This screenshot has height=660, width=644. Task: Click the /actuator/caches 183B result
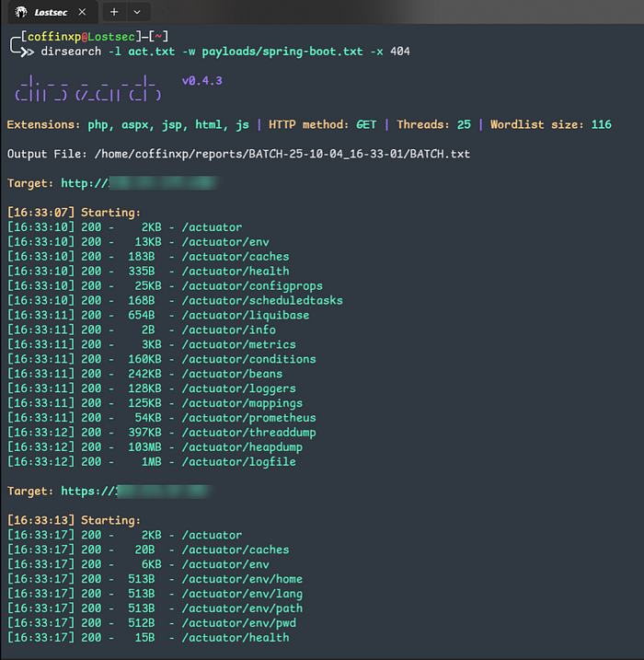(148, 257)
